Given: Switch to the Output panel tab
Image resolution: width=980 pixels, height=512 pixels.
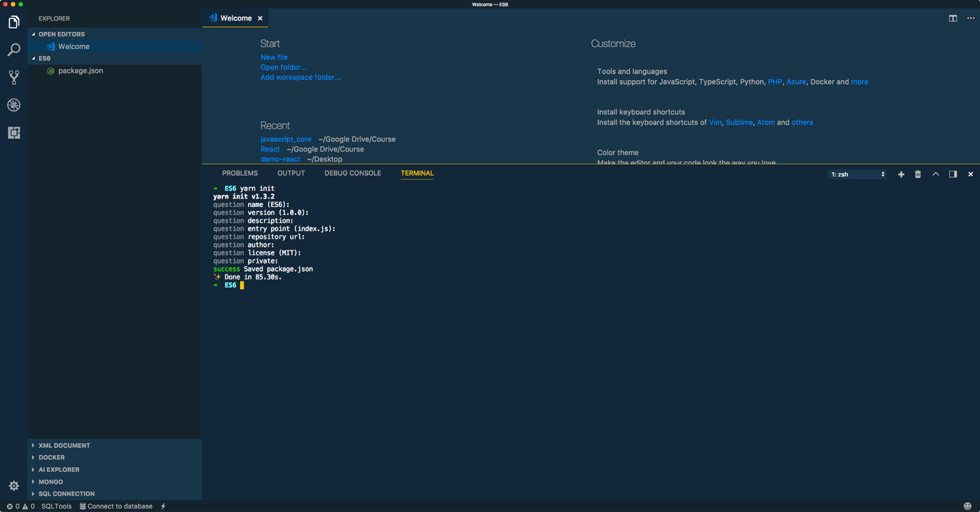Looking at the screenshot, I should (291, 174).
